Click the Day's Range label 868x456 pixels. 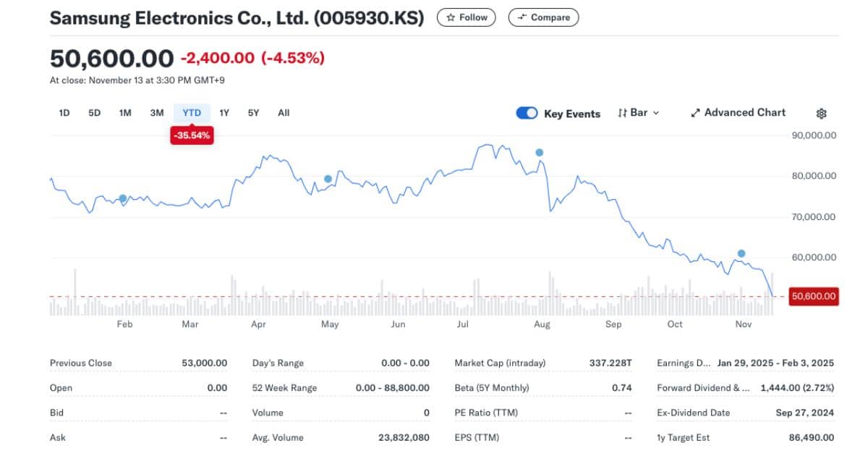coord(278,363)
